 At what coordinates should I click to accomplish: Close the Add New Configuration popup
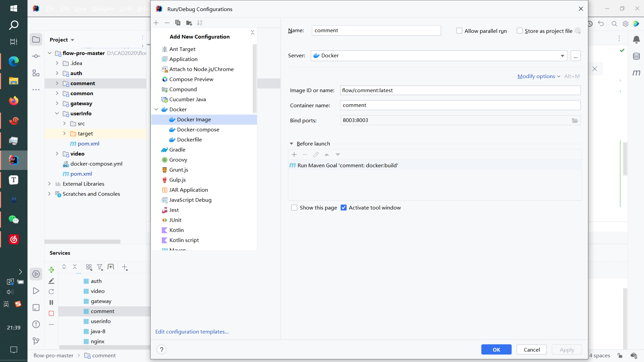point(253,32)
